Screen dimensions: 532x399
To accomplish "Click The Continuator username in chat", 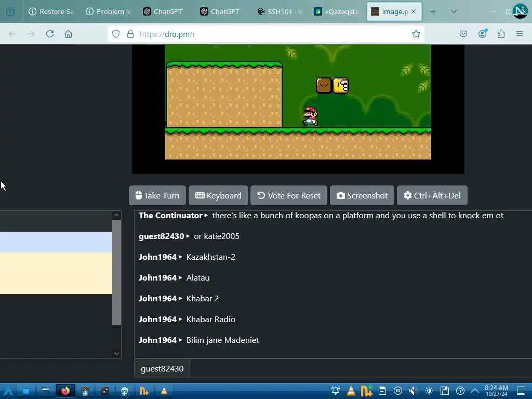I will click(x=170, y=216).
